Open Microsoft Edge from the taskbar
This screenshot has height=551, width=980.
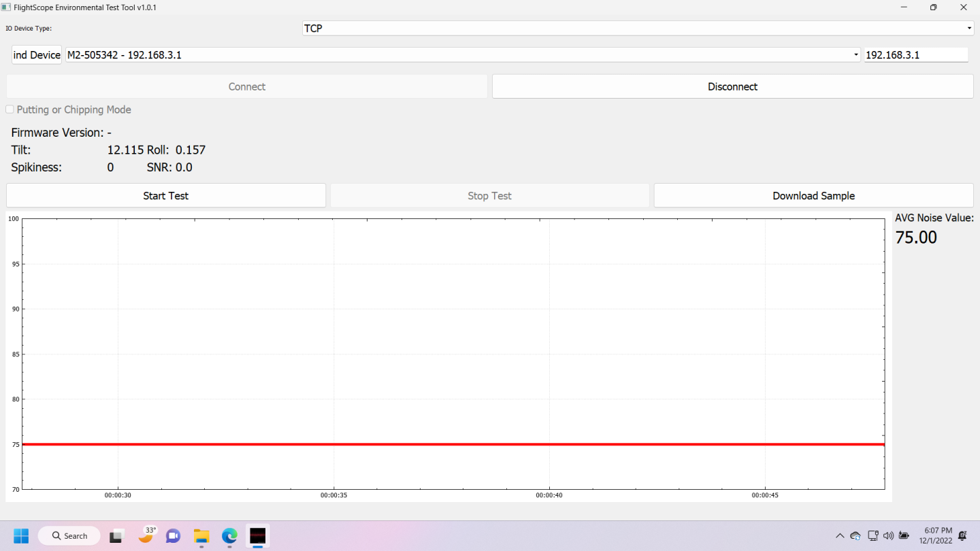(229, 536)
